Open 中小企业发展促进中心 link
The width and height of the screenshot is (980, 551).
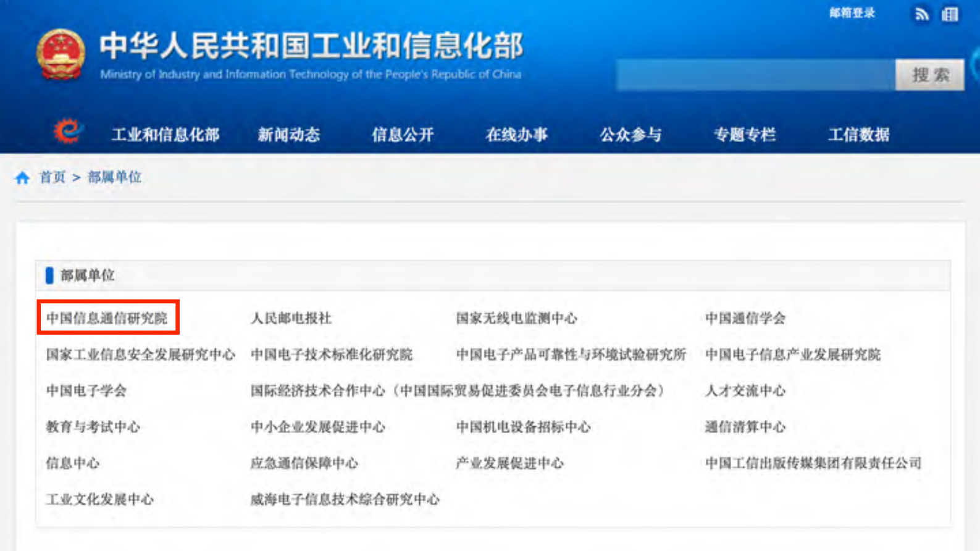(x=318, y=427)
